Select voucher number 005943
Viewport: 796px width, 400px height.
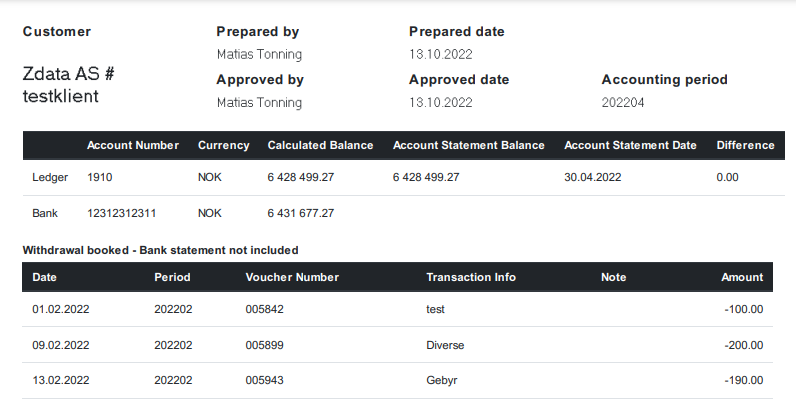(x=264, y=381)
